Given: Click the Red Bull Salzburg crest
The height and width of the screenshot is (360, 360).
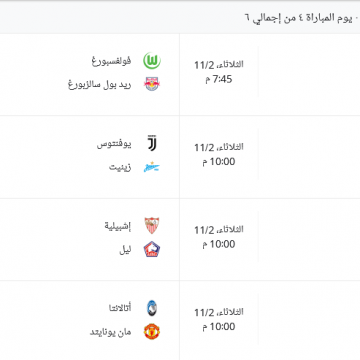Looking at the screenshot, I should (152, 84).
